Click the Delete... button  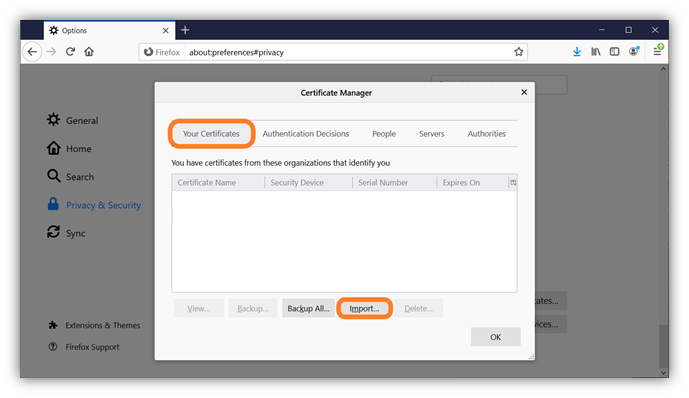418,308
